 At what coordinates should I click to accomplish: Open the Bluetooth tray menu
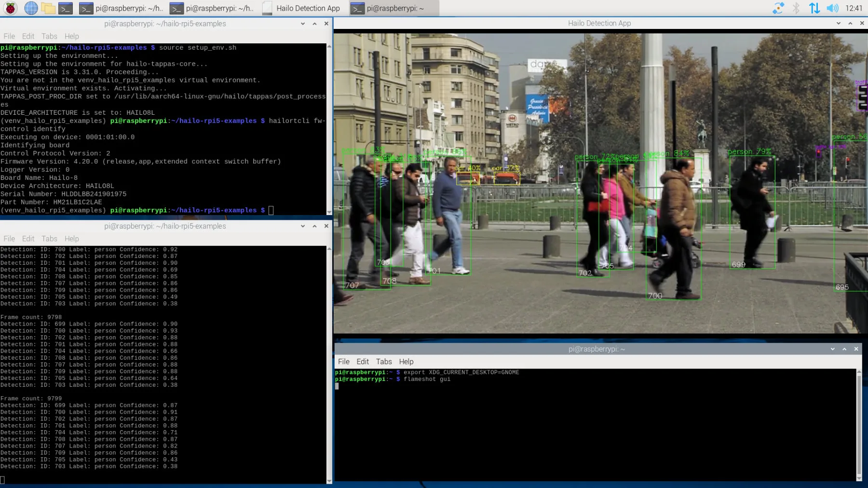tap(796, 8)
